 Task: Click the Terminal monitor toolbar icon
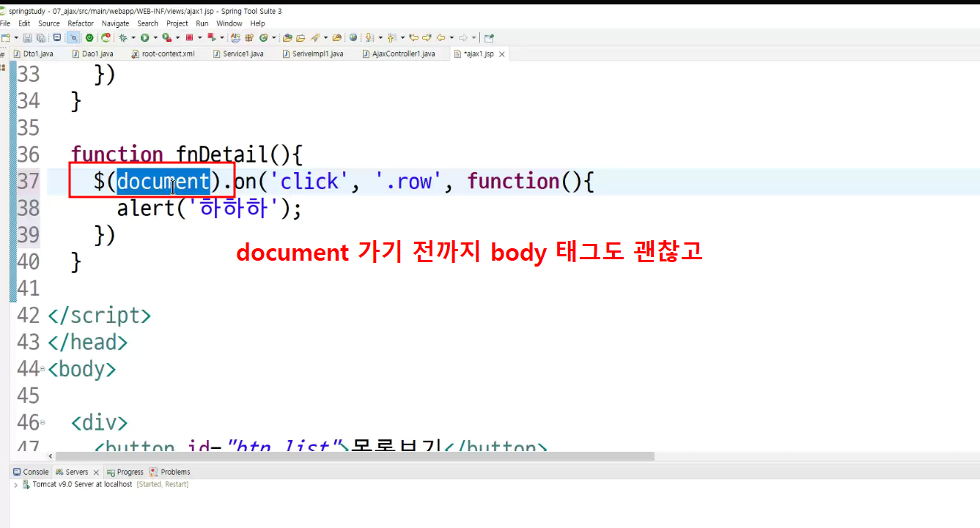point(57,37)
